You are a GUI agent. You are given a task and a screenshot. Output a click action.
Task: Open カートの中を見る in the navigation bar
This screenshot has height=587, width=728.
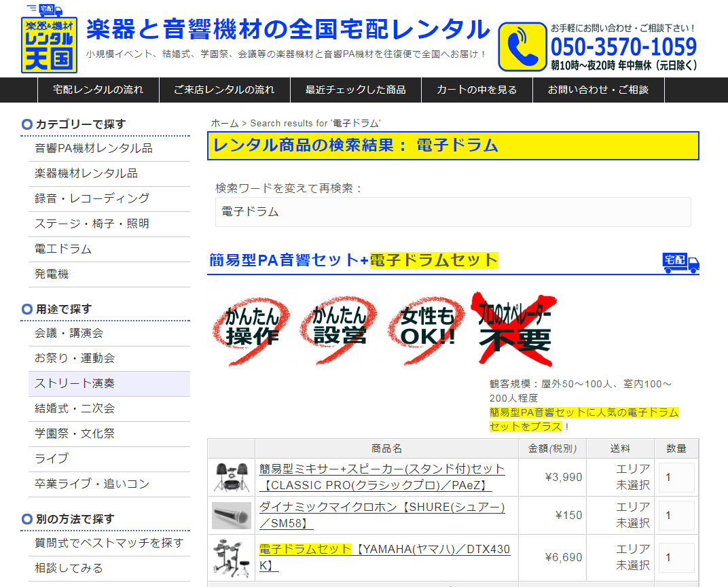477,89
